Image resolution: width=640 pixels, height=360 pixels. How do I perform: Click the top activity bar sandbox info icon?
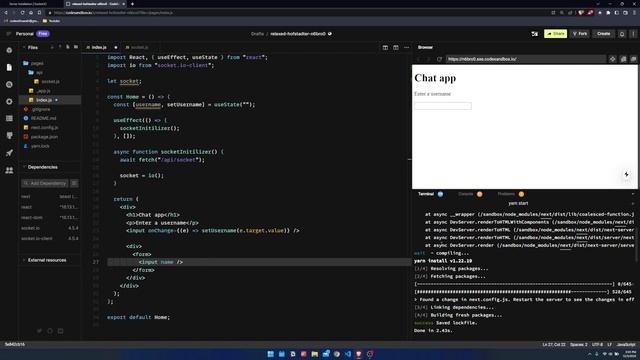click(x=9, y=50)
